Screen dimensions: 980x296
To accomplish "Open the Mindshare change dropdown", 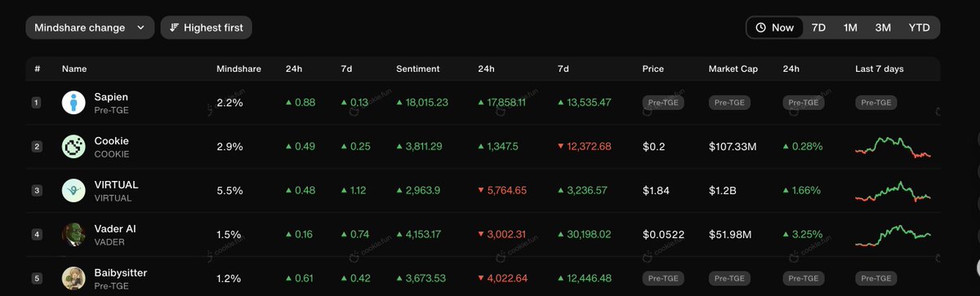I will pos(90,28).
